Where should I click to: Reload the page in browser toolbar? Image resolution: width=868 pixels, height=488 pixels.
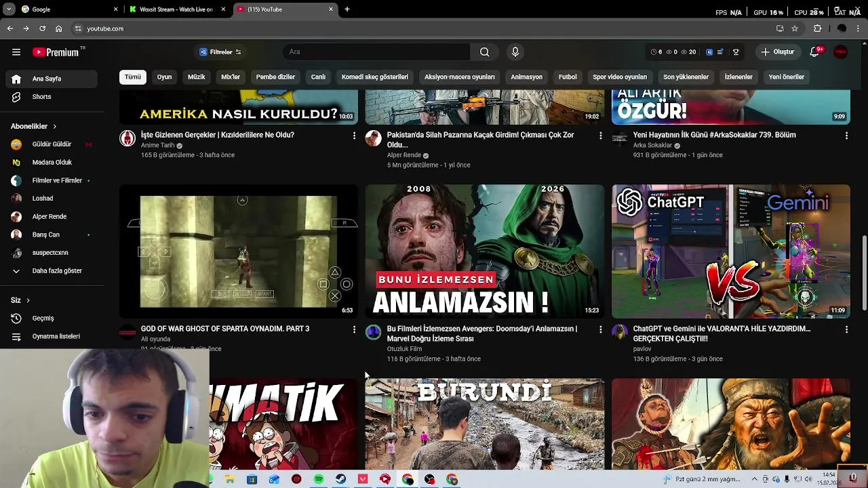click(42, 28)
